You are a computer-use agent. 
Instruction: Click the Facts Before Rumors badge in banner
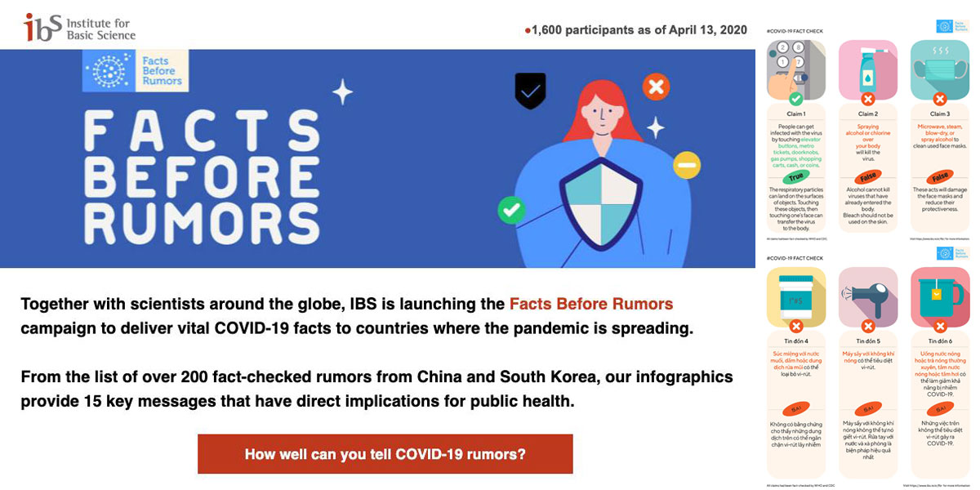coord(136,70)
